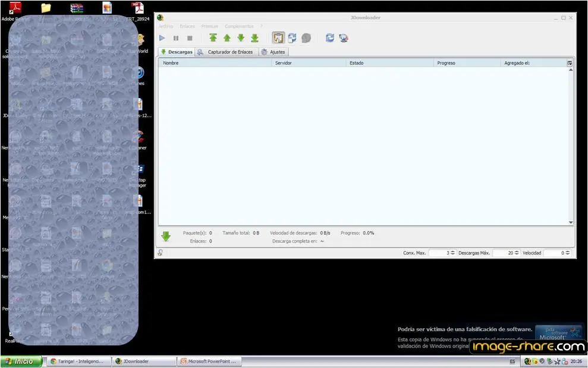Open the Windows Inicio start button
This screenshot has height=368, width=588.
point(21,361)
